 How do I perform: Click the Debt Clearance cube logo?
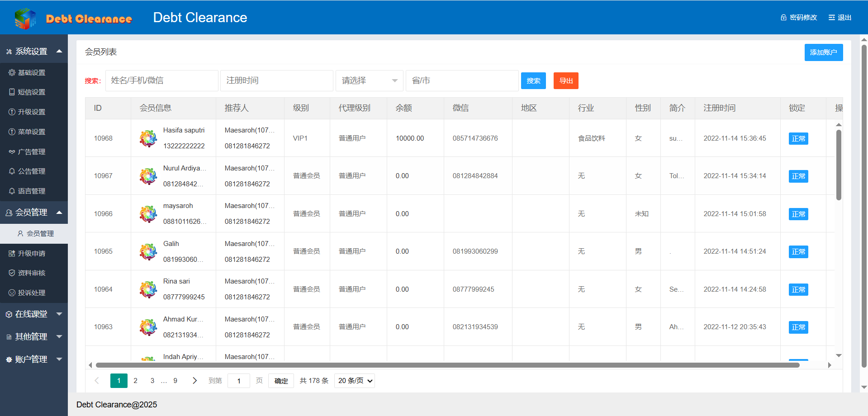25,18
